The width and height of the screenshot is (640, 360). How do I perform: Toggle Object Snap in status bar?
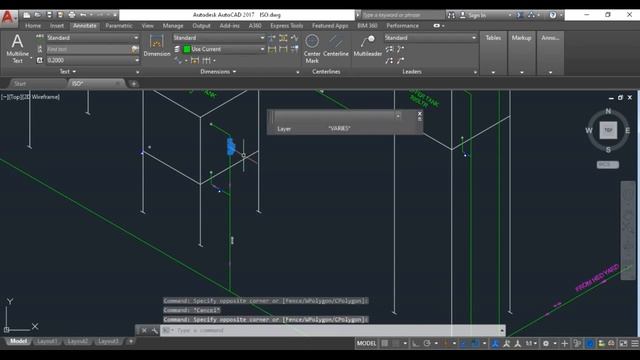[x=476, y=344]
